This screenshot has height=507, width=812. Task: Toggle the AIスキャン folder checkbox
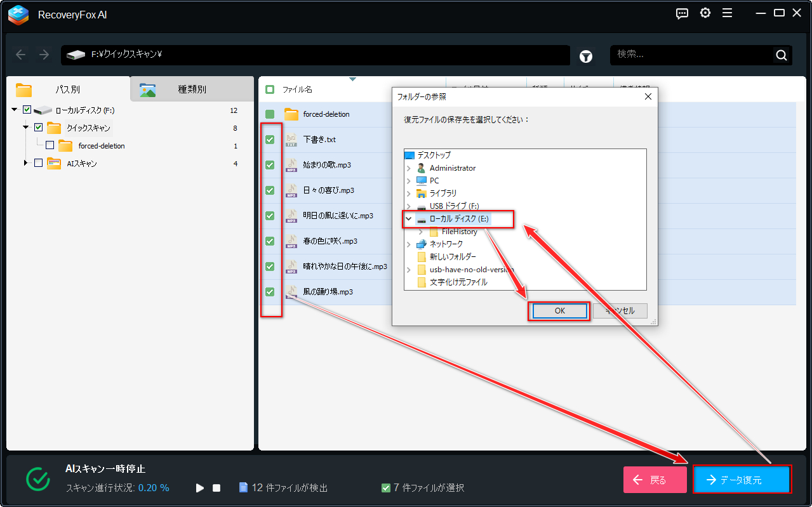coord(38,163)
